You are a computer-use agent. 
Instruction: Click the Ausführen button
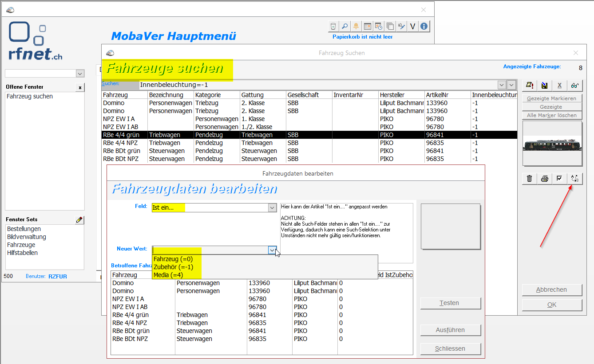(x=450, y=330)
